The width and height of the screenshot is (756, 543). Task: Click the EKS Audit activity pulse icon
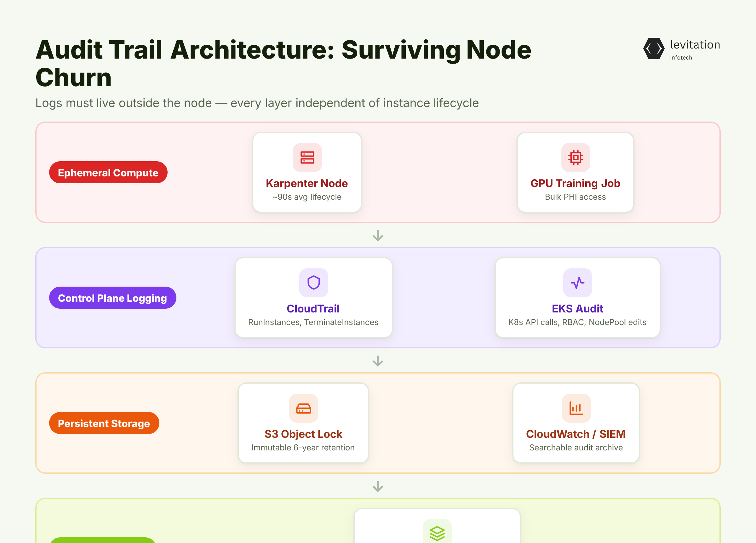pyautogui.click(x=577, y=283)
